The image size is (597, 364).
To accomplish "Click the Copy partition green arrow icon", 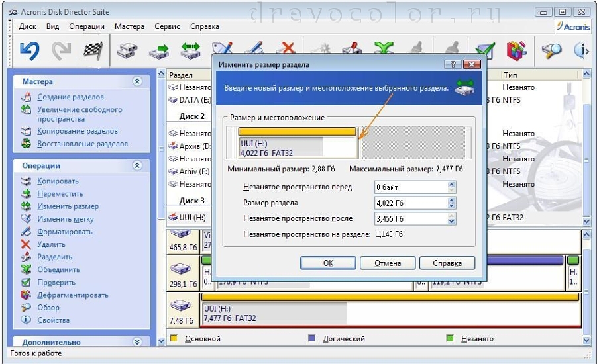I will [x=159, y=51].
